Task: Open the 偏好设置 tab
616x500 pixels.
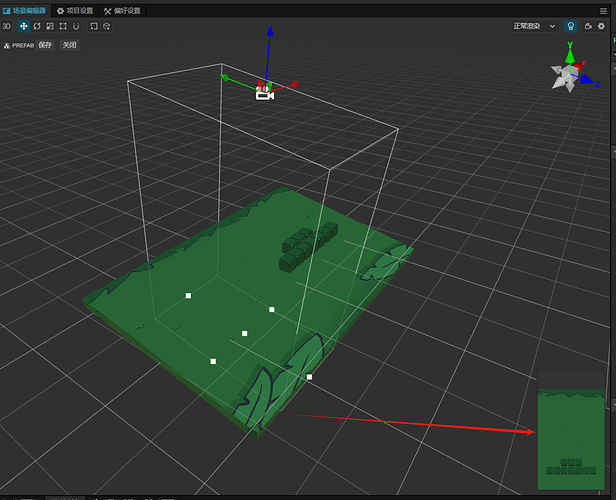Action: point(122,11)
